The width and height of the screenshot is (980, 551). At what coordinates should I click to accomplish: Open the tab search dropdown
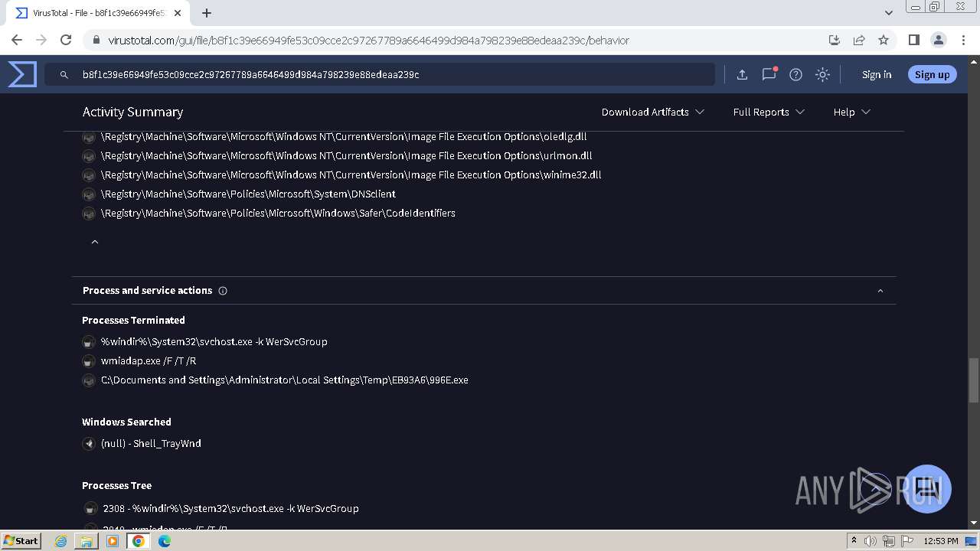coord(888,13)
